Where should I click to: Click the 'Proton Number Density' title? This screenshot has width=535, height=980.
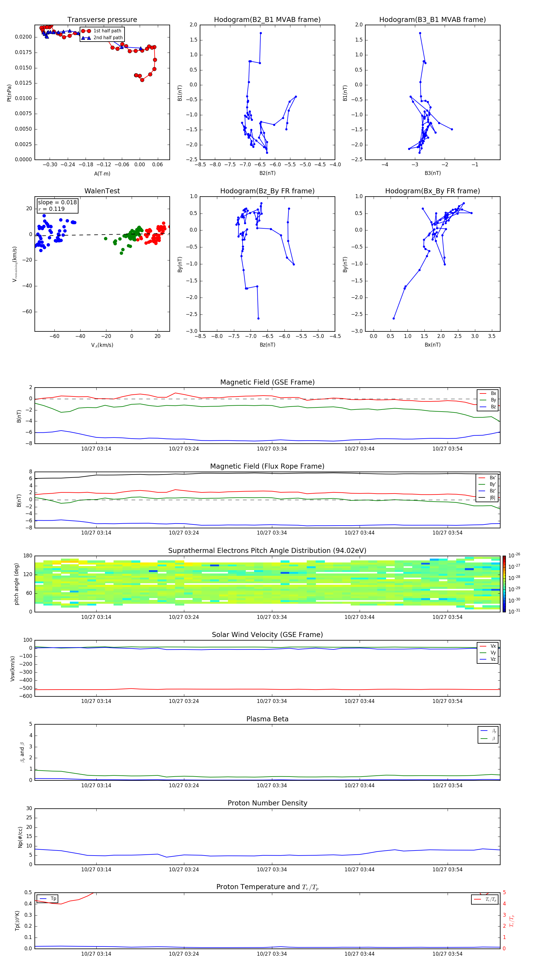pyautogui.click(x=267, y=803)
